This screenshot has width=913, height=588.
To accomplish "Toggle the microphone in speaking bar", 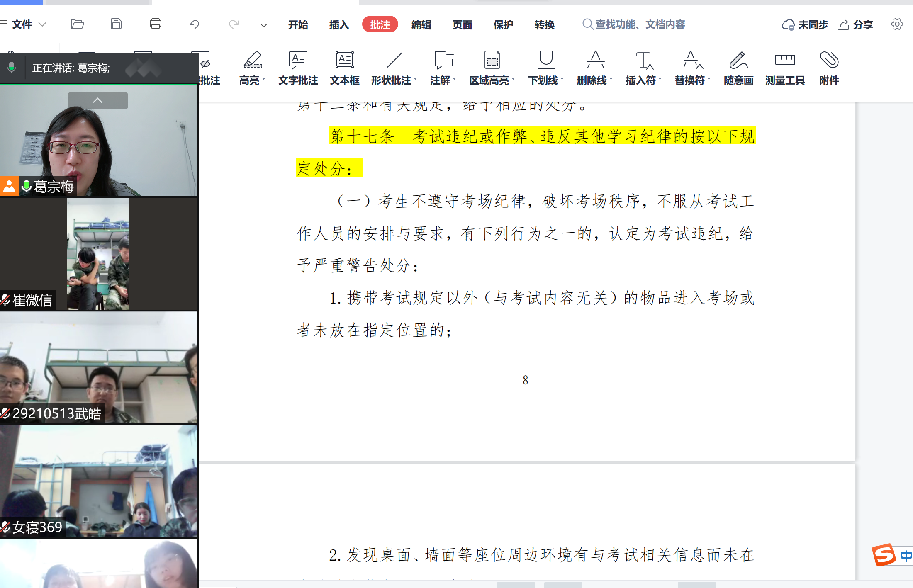I will pos(12,68).
